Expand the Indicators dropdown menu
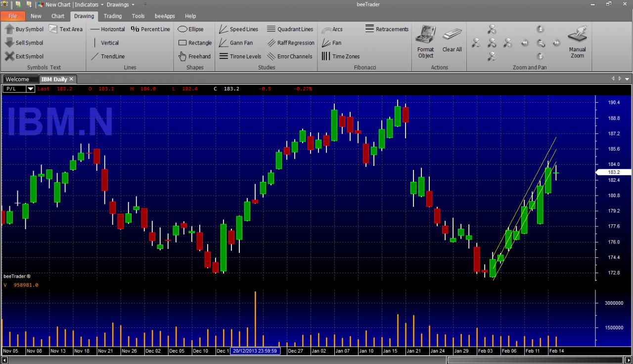The image size is (633, 364). pyautogui.click(x=90, y=4)
